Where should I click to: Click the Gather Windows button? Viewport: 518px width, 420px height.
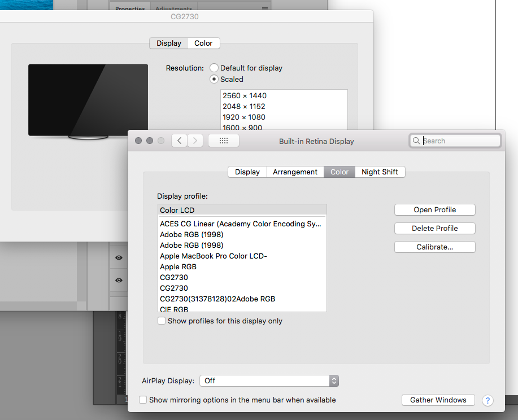438,400
